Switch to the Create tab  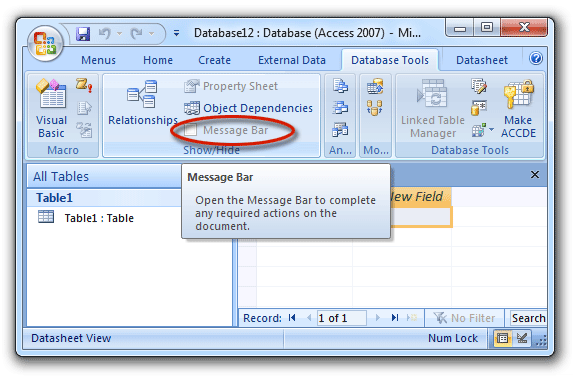click(x=215, y=60)
